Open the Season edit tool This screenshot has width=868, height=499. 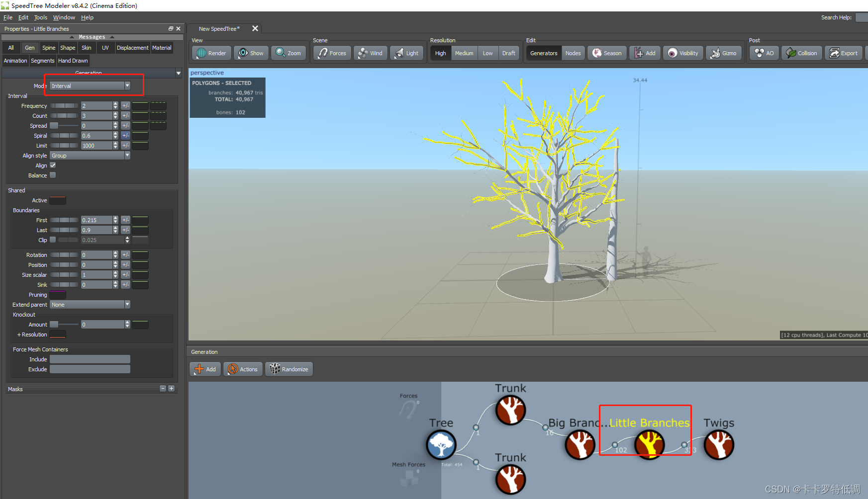pyautogui.click(x=607, y=53)
